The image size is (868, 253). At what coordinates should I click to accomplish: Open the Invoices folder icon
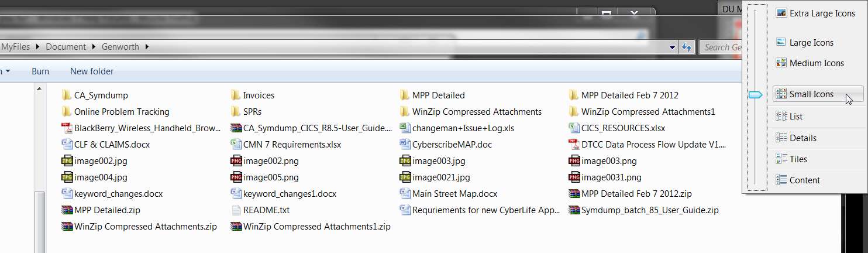tap(235, 95)
